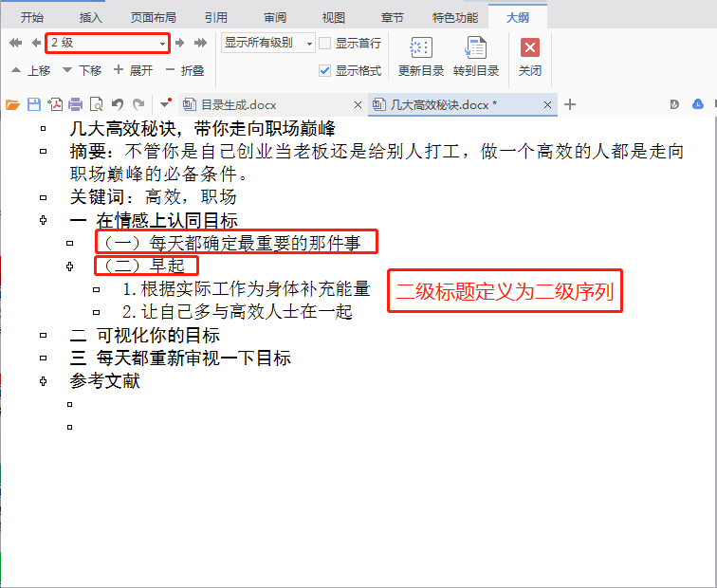Click the save disk icon
The width and height of the screenshot is (717, 588).
[34, 104]
